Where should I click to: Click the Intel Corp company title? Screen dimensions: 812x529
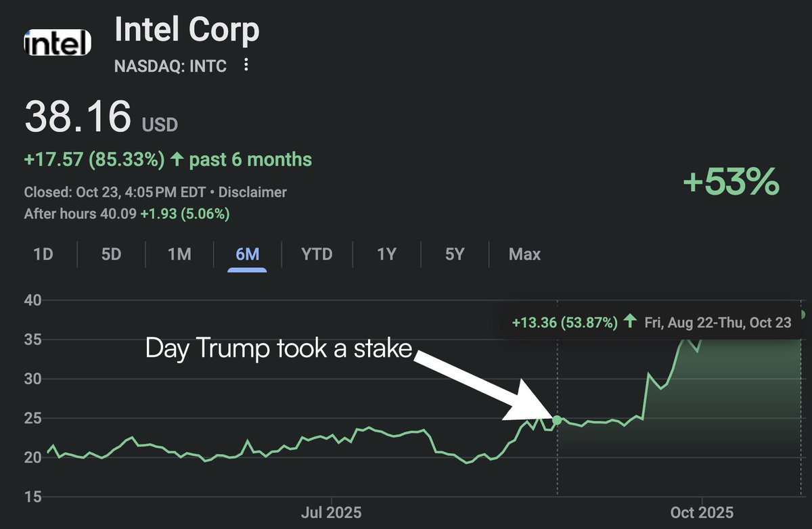pos(187,30)
